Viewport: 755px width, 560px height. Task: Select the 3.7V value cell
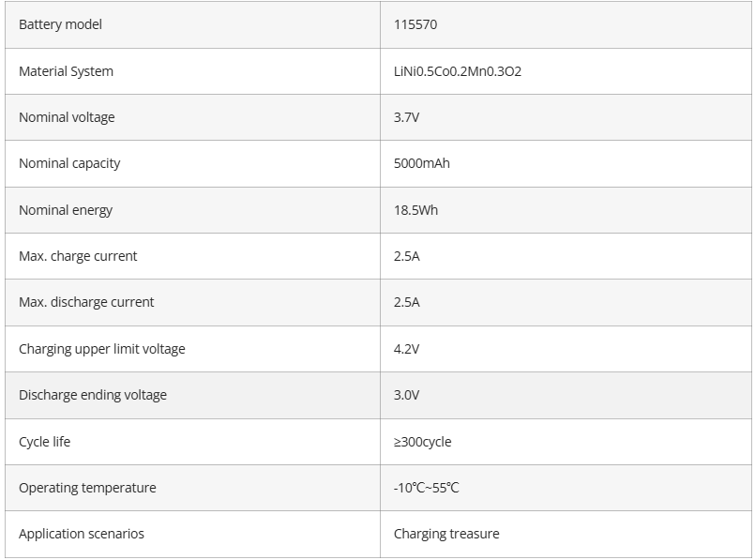click(x=406, y=117)
